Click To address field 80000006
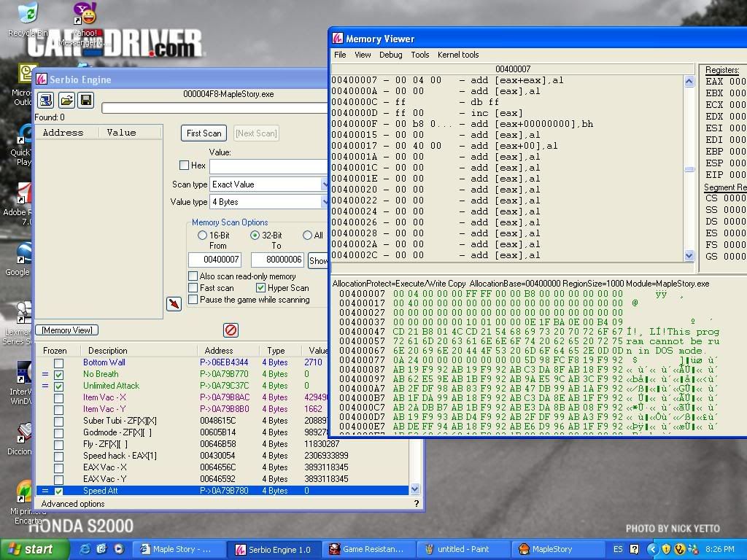Viewport: 747px width, 560px height. point(277,260)
